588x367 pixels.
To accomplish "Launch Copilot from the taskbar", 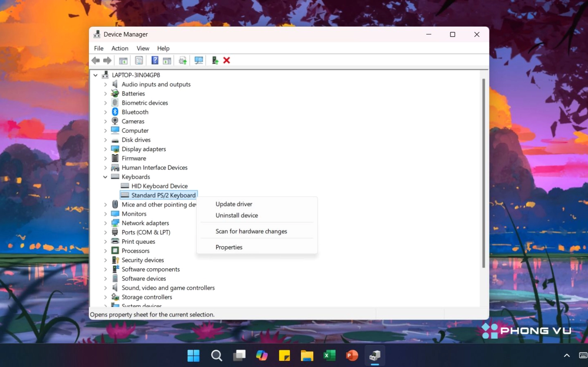I will (x=262, y=356).
